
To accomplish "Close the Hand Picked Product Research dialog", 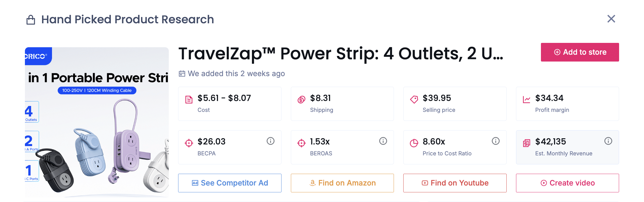I will (611, 19).
